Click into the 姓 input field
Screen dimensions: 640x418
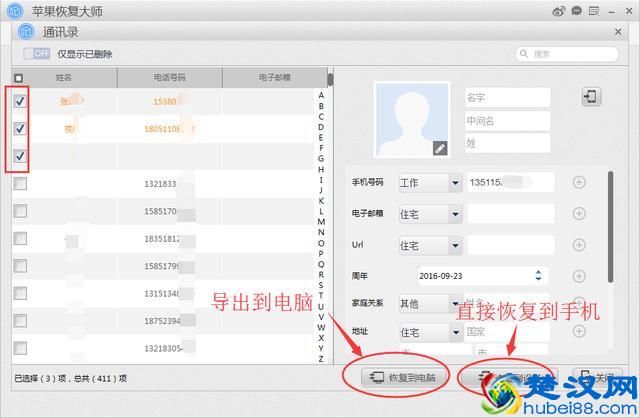click(x=507, y=143)
